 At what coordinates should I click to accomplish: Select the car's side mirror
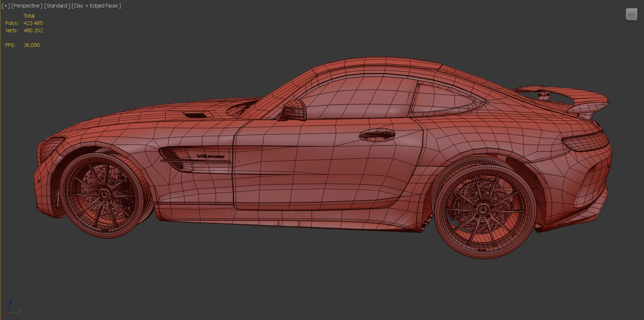tap(293, 110)
